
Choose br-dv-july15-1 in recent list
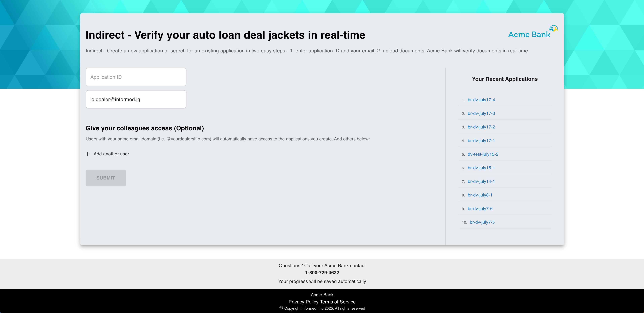tap(481, 168)
